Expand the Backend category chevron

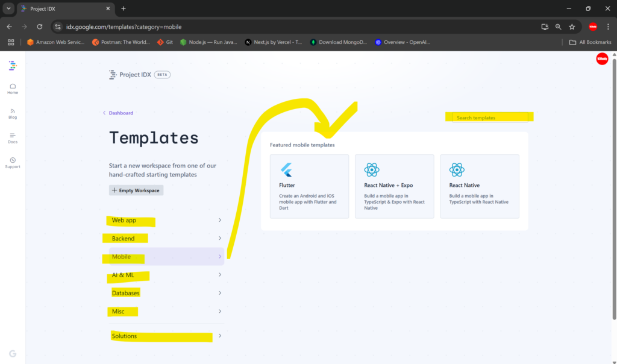(219, 238)
